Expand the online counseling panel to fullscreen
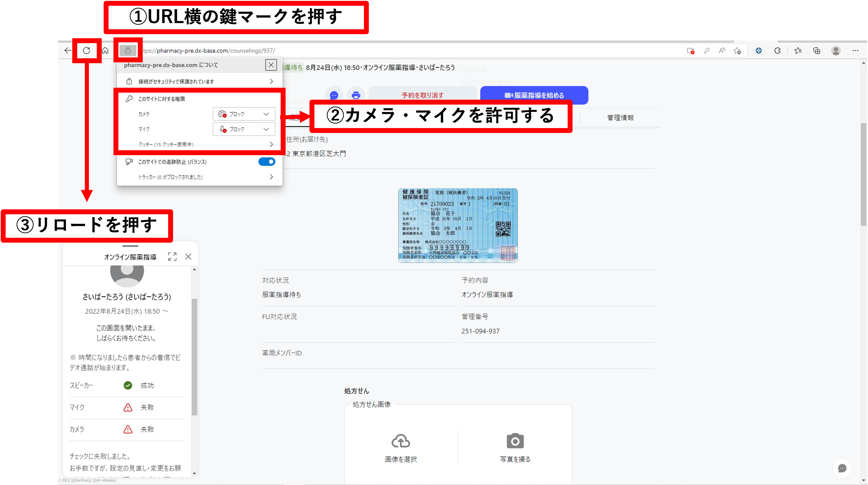 click(x=172, y=257)
